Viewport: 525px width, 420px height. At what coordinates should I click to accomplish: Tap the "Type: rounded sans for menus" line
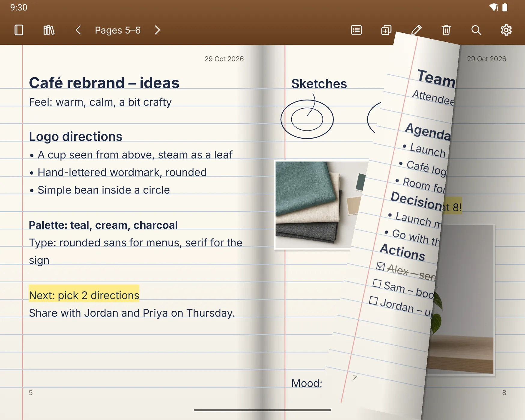coord(135,251)
